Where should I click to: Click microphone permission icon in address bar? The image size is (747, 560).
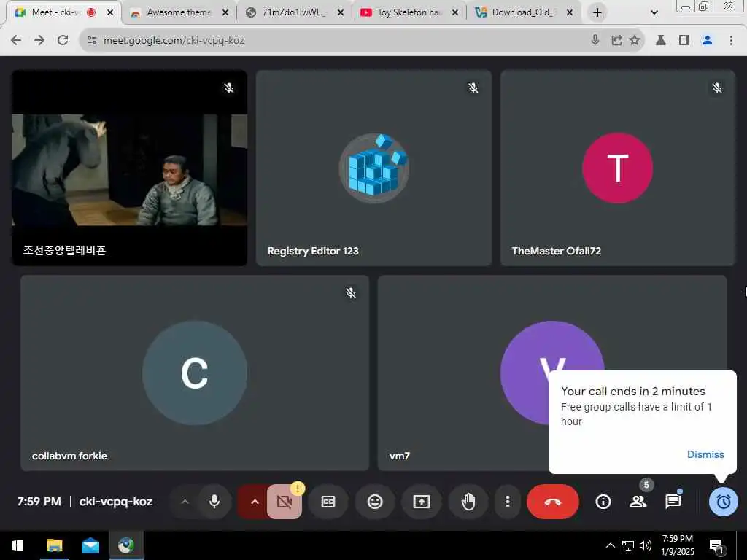click(x=595, y=41)
